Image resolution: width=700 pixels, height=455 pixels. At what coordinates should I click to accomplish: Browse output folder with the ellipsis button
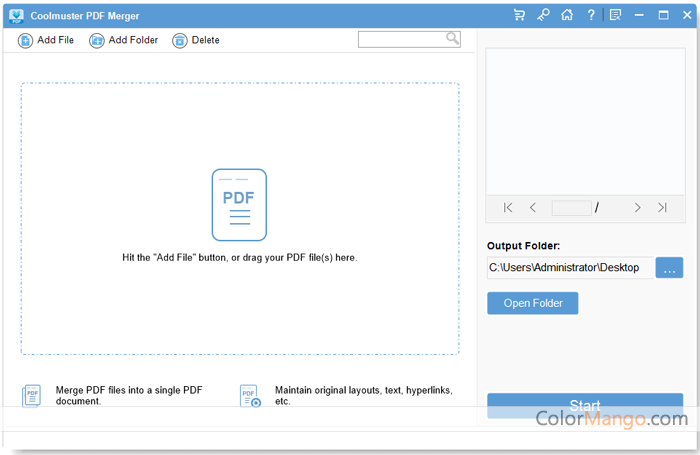(669, 267)
